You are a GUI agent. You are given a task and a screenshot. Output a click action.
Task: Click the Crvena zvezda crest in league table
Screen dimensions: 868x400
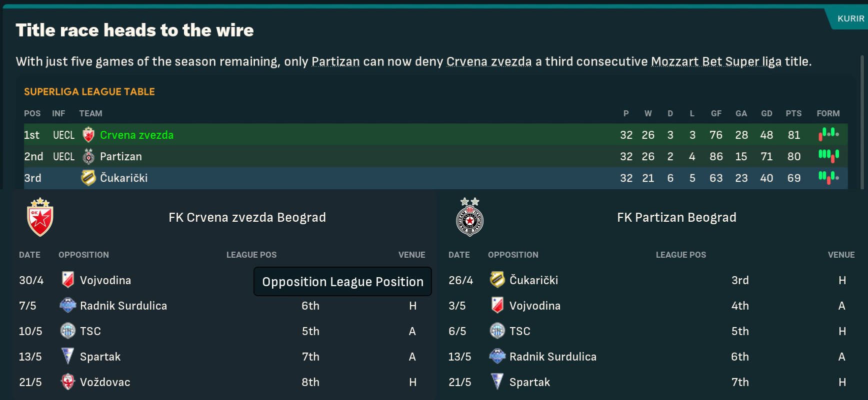coord(88,135)
